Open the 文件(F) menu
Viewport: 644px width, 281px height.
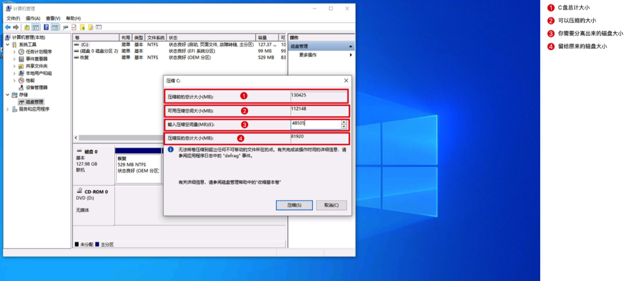point(14,18)
